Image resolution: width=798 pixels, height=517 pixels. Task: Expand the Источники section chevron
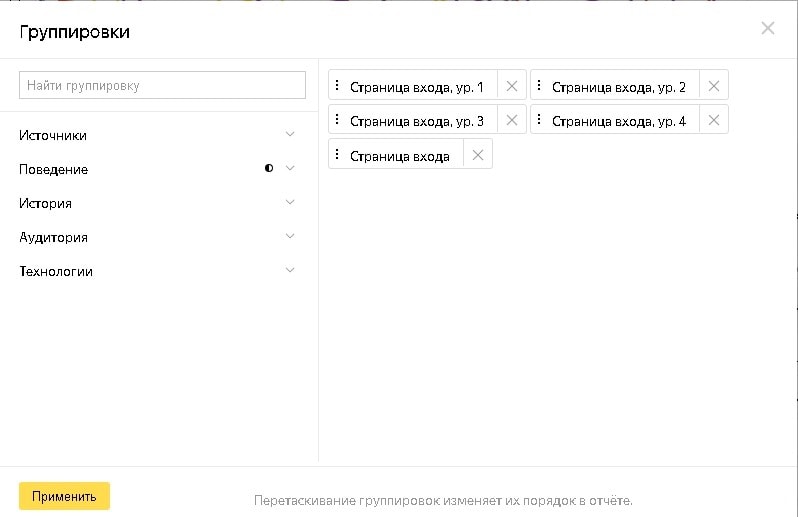[x=290, y=135]
